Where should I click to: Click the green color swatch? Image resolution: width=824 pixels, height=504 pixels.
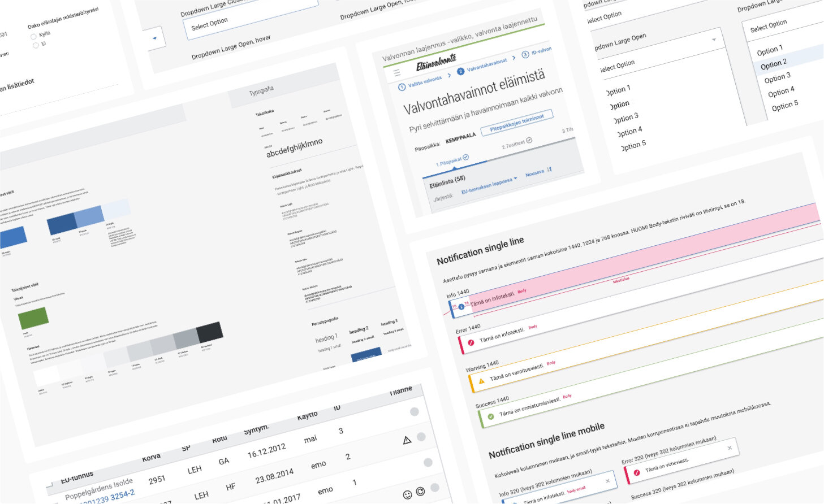[34, 318]
